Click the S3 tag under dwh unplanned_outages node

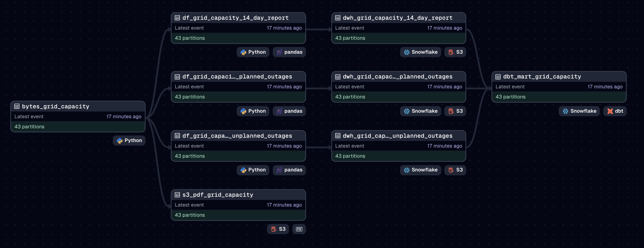pyautogui.click(x=455, y=170)
